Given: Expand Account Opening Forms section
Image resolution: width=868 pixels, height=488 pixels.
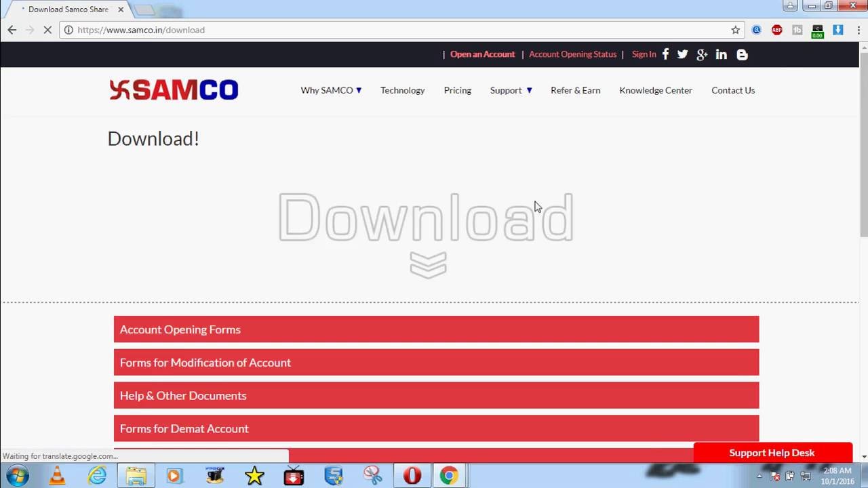Looking at the screenshot, I should [436, 329].
